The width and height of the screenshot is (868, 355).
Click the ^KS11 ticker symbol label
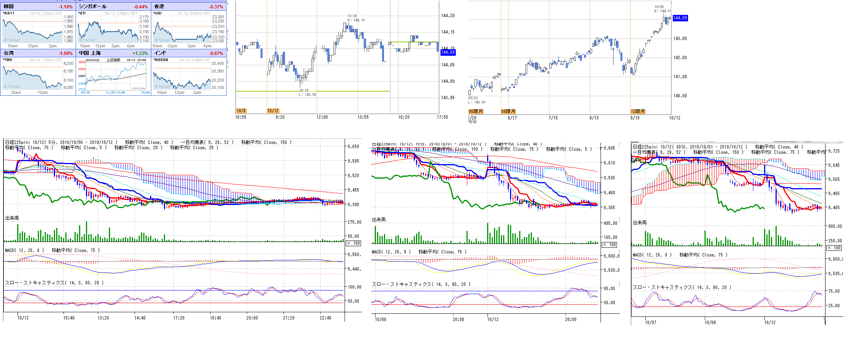point(9,13)
